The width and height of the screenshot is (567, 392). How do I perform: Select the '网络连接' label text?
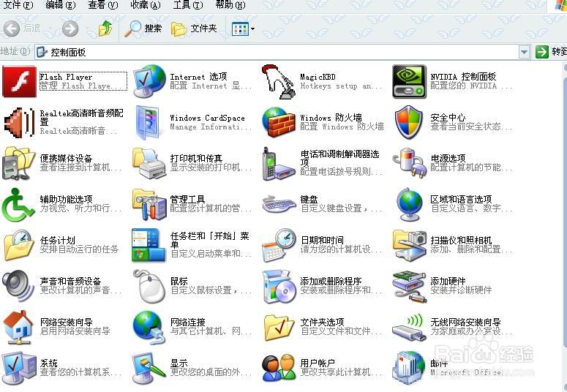[x=188, y=323]
